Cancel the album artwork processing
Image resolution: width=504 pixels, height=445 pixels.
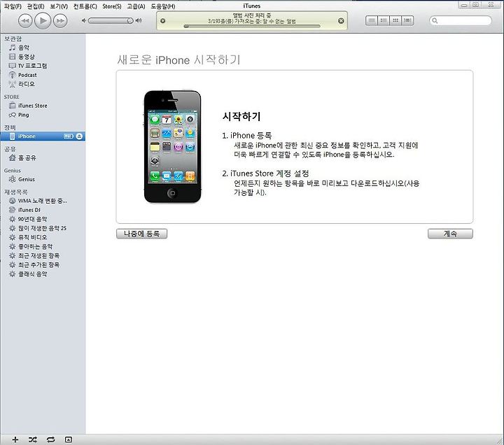[x=341, y=20]
